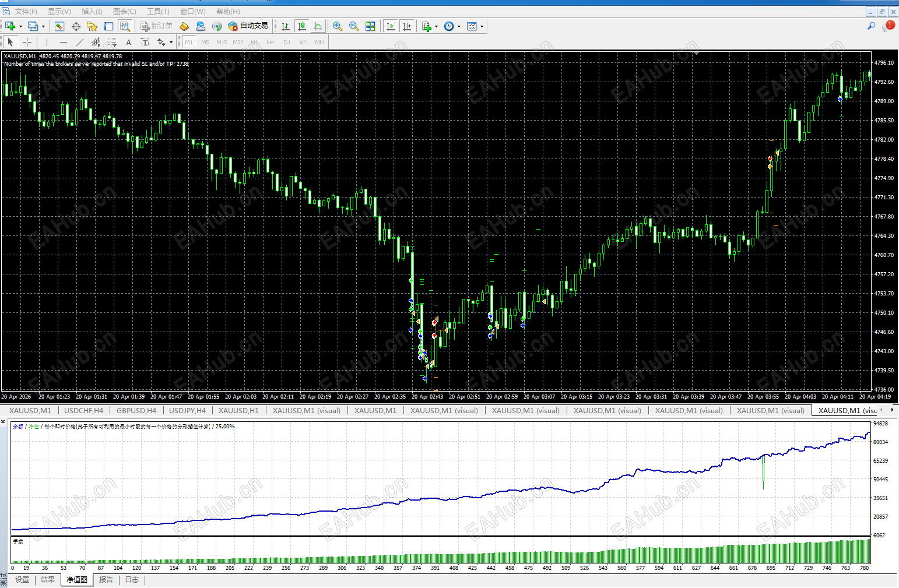Select the horizontal line drawing tool
The image size is (899, 588).
click(64, 42)
